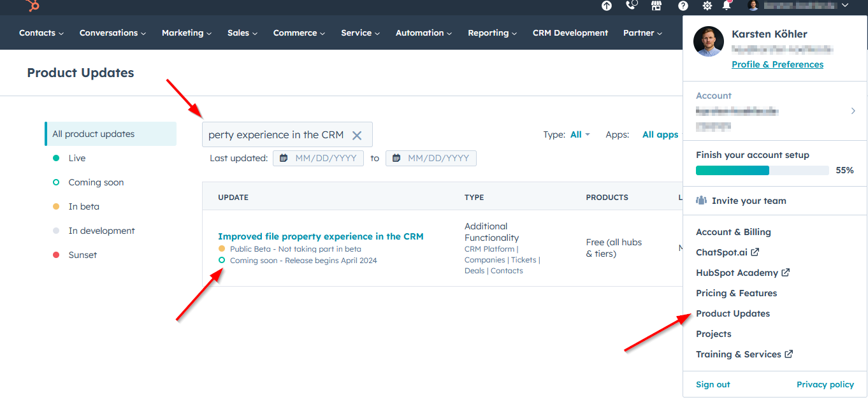
Task: Select the Coming soon filter
Action: (96, 182)
